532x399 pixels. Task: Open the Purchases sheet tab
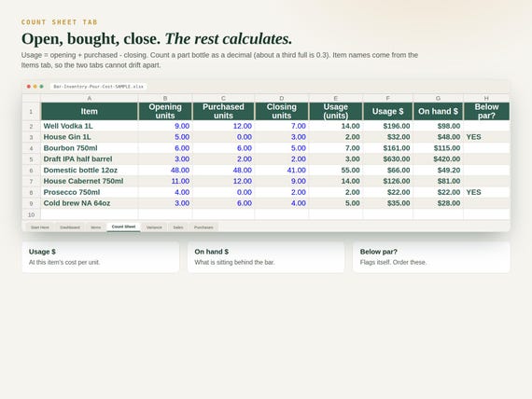(x=203, y=227)
